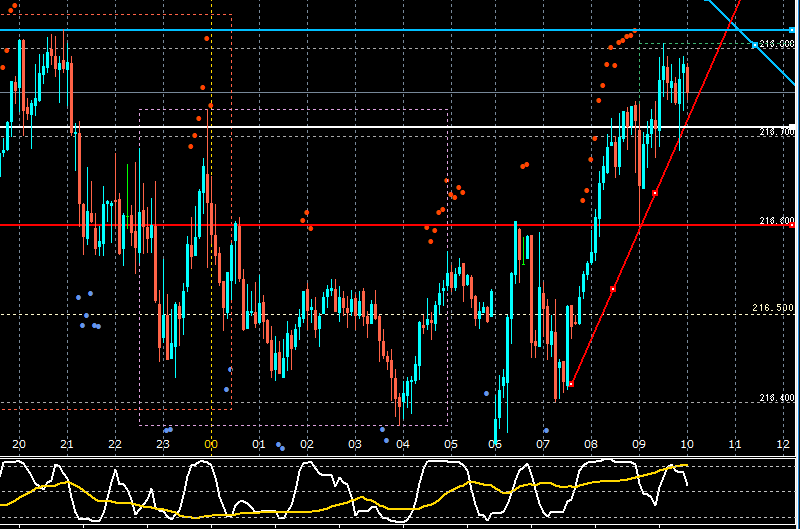
Task: Click the 216.700 price label
Action: [x=777, y=132]
